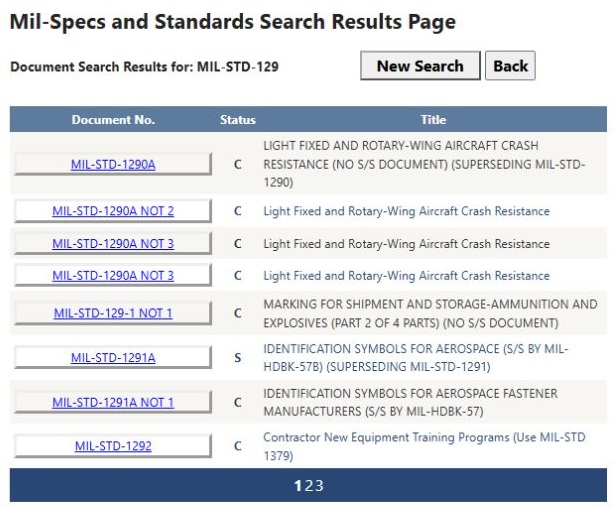This screenshot has width=615, height=510.
Task: Go to results page 3
Action: coord(319,486)
